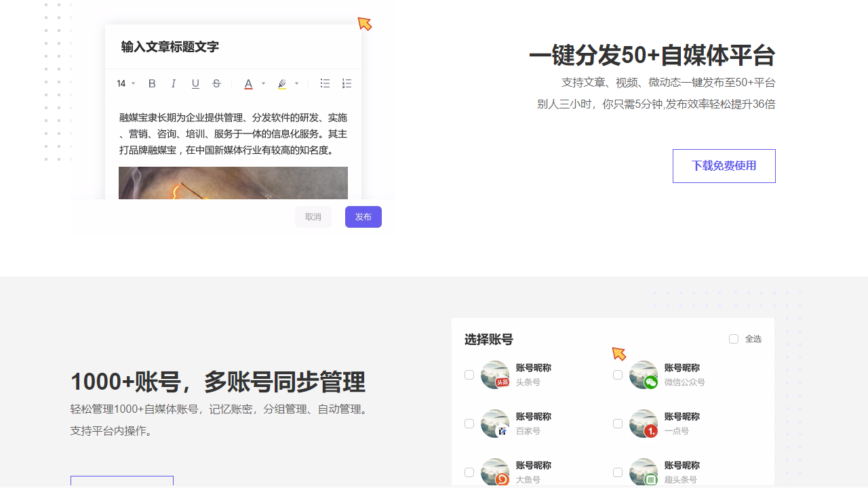The height and width of the screenshot is (488, 868).
Task: Click the text 轻松管理1000+自媒体账号
Action: point(135,409)
